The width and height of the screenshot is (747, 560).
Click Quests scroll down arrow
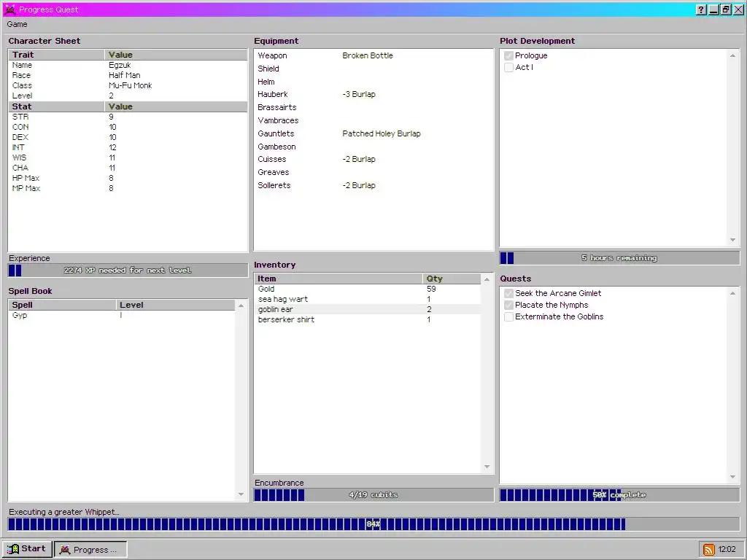pos(732,477)
